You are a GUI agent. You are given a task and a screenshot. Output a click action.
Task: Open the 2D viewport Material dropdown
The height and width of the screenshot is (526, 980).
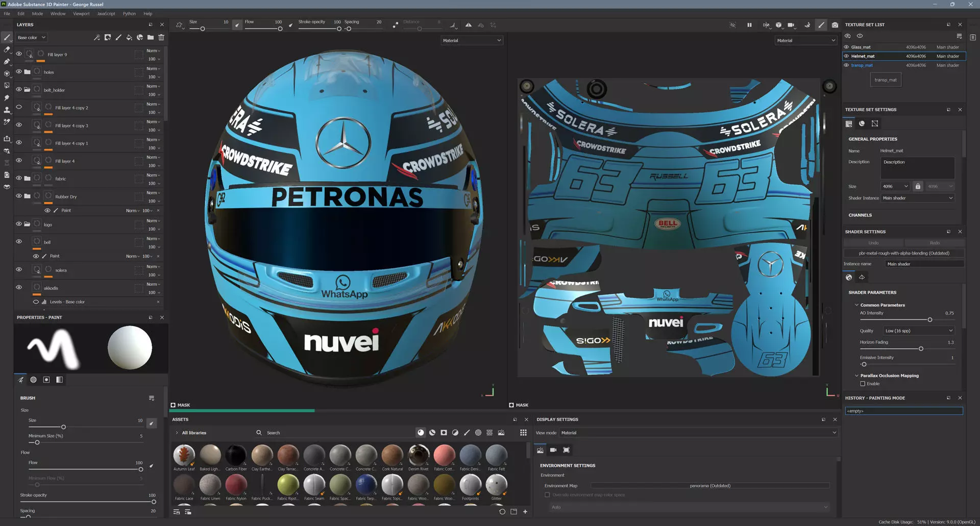point(806,40)
